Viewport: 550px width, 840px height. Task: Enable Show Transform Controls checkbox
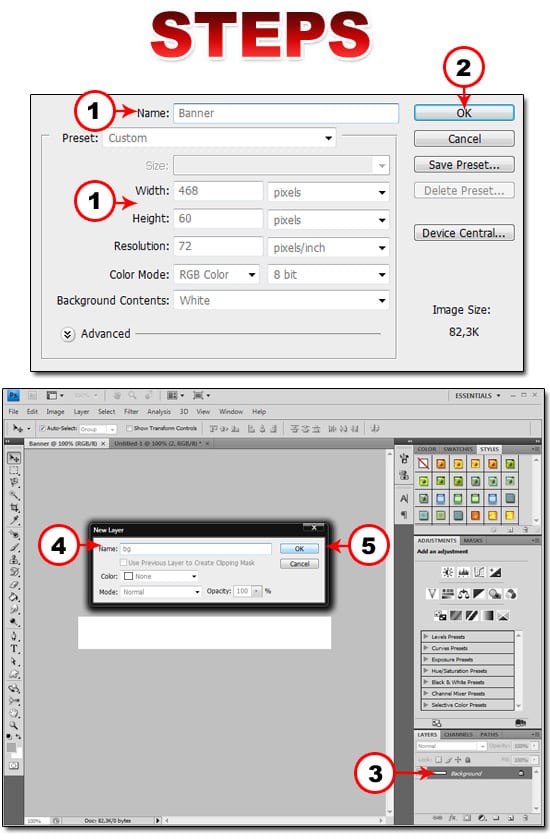click(x=129, y=429)
